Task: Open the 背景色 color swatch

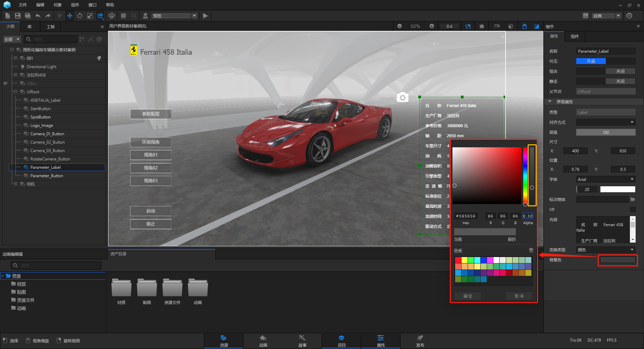Action: coord(618,260)
